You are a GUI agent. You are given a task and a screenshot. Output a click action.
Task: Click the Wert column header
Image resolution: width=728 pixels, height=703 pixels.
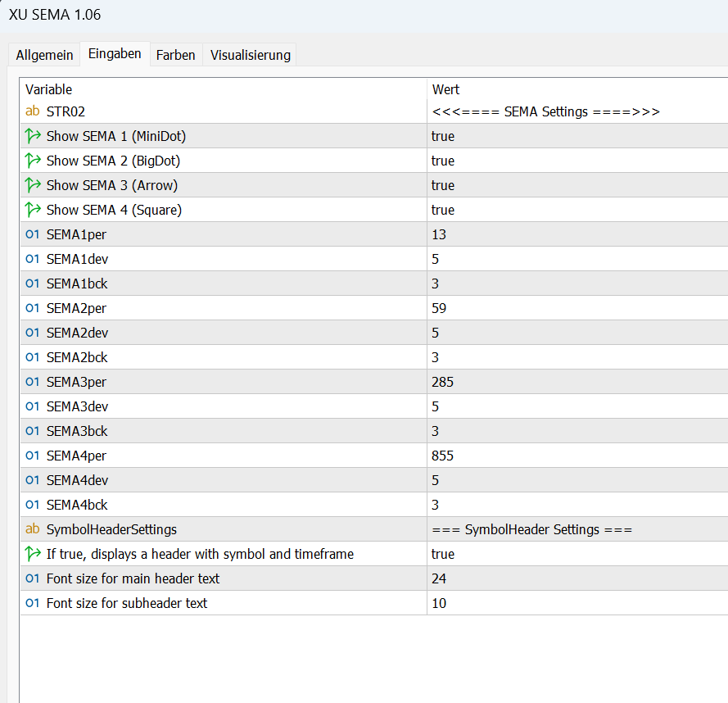pos(446,89)
